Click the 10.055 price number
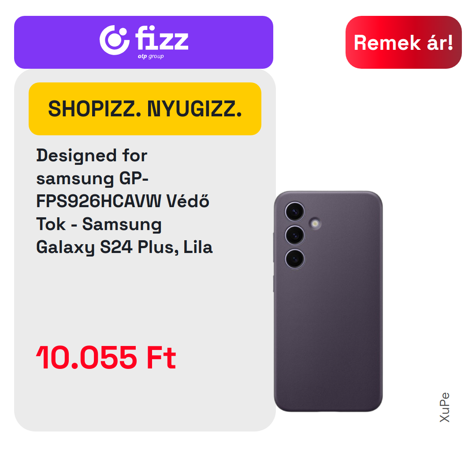The width and height of the screenshot is (476, 476). pyautogui.click(x=86, y=357)
